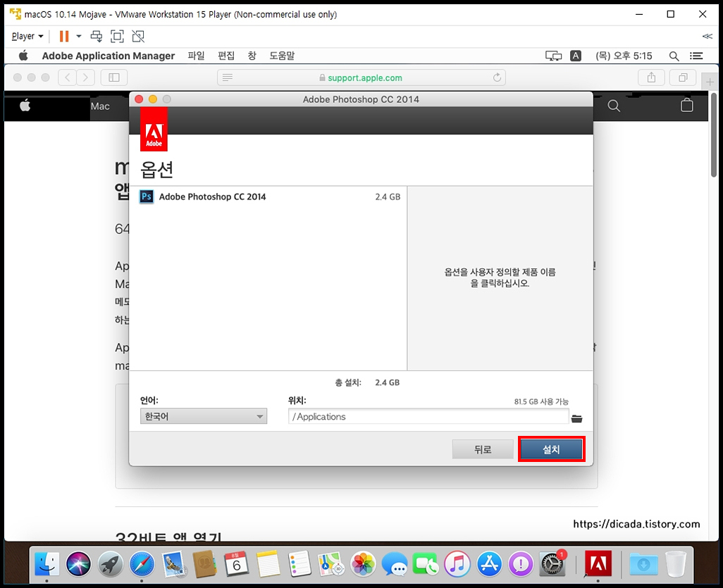
Task: Click VMware Unity mode icon
Action: (138, 36)
